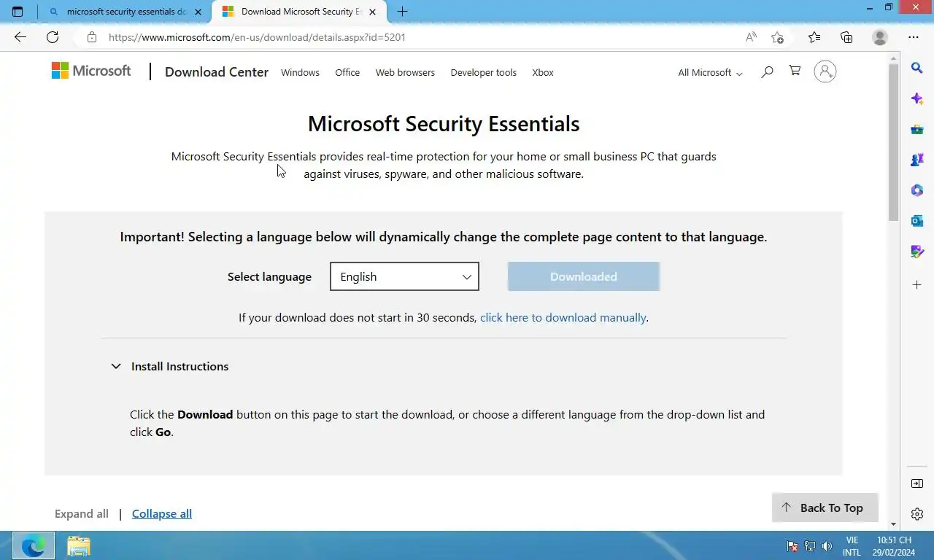Click the browser Back arrow
This screenshot has width=934, height=560.
click(x=20, y=37)
